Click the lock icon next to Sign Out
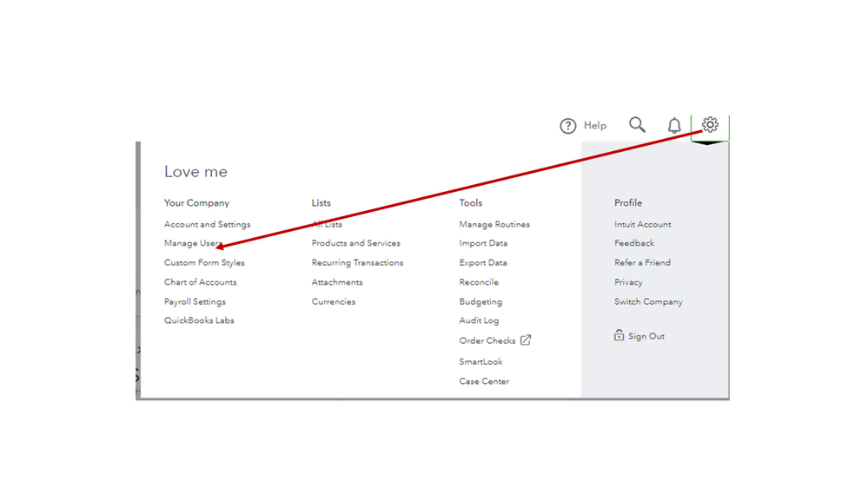The height and width of the screenshot is (488, 868). tap(619, 335)
